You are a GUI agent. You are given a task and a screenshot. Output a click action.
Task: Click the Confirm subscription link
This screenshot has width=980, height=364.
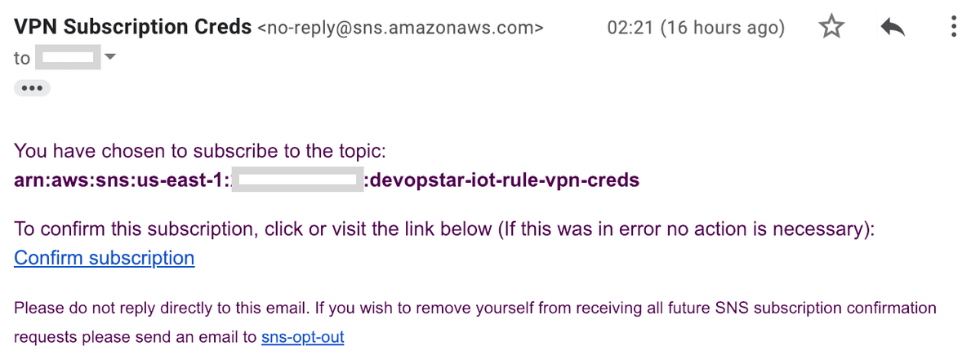105,259
